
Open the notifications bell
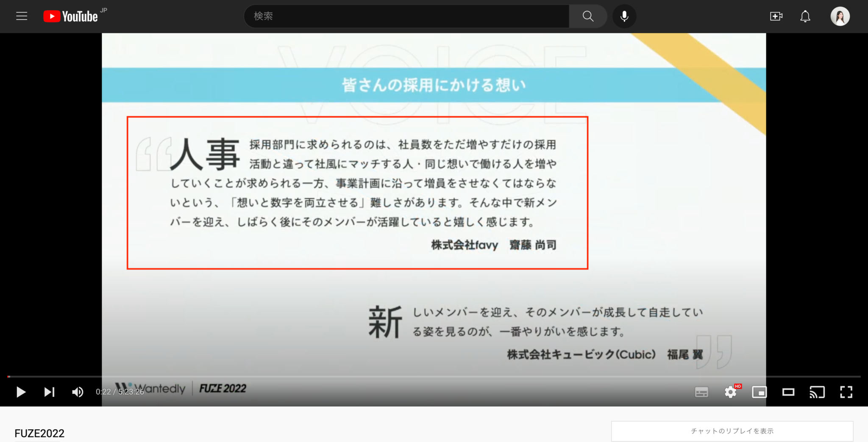(x=805, y=16)
